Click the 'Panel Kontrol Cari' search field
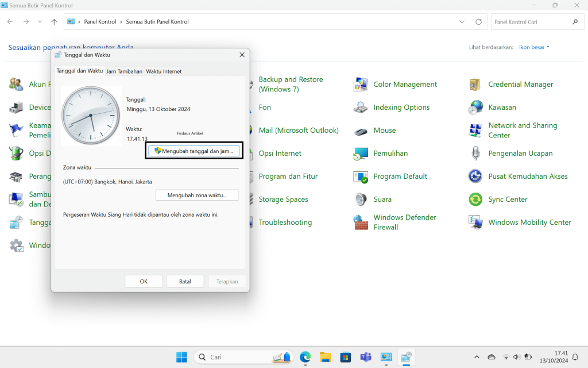This screenshot has width=588, height=368. pyautogui.click(x=530, y=22)
